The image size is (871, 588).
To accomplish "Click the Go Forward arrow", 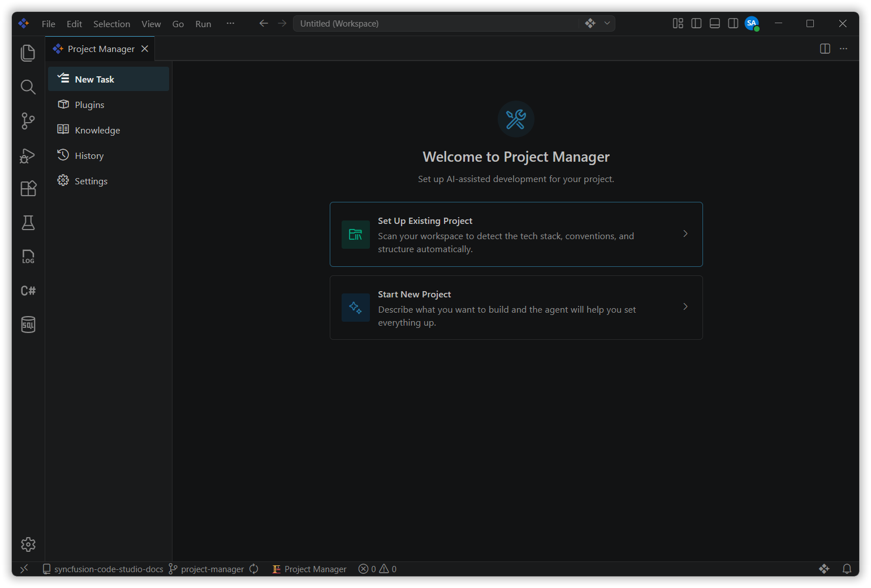I will pos(282,23).
